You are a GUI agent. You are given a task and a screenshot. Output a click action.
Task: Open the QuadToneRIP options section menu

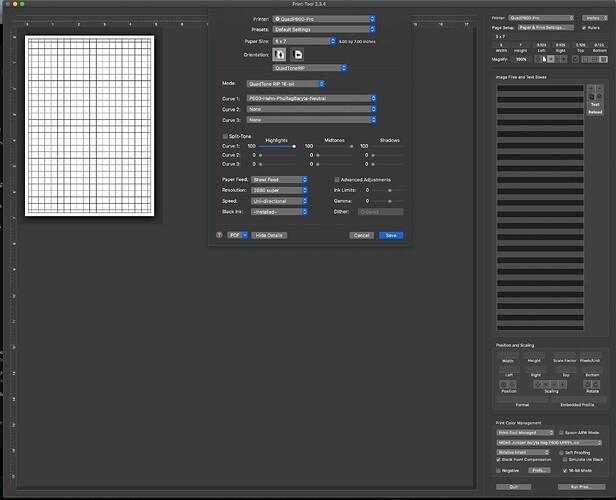click(310, 68)
